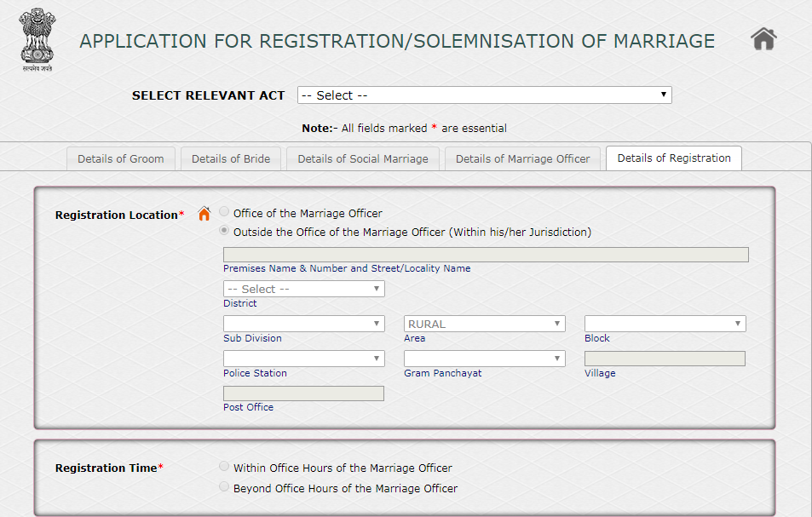Image resolution: width=812 pixels, height=517 pixels.
Task: Open the Area dropdown showing RURAL
Action: [484, 323]
